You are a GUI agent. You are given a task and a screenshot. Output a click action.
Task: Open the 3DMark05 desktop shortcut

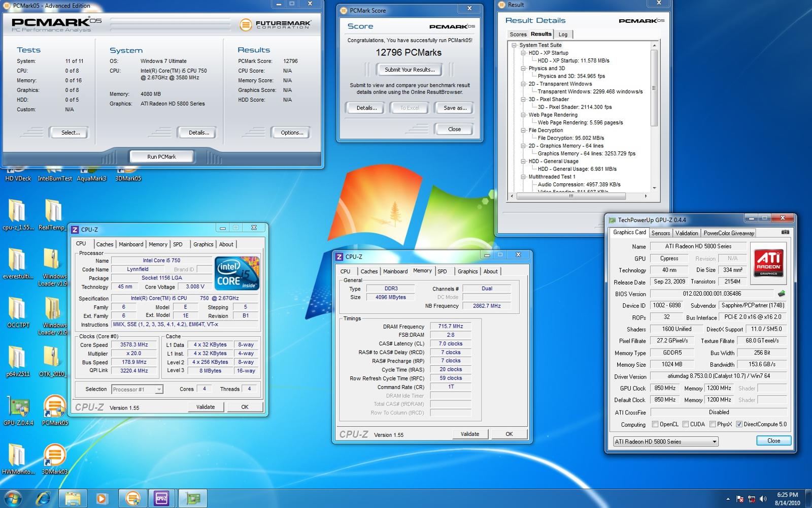tap(128, 175)
